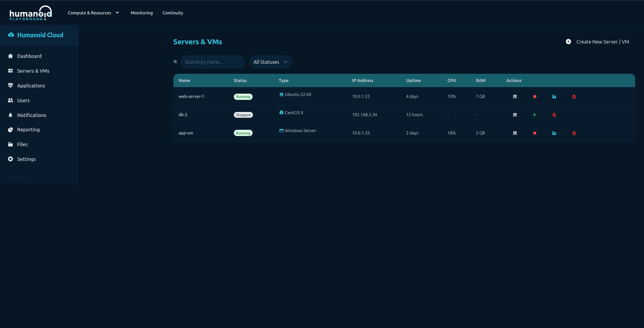Open Notifications in the sidebar
This screenshot has height=328, width=644.
(32, 115)
